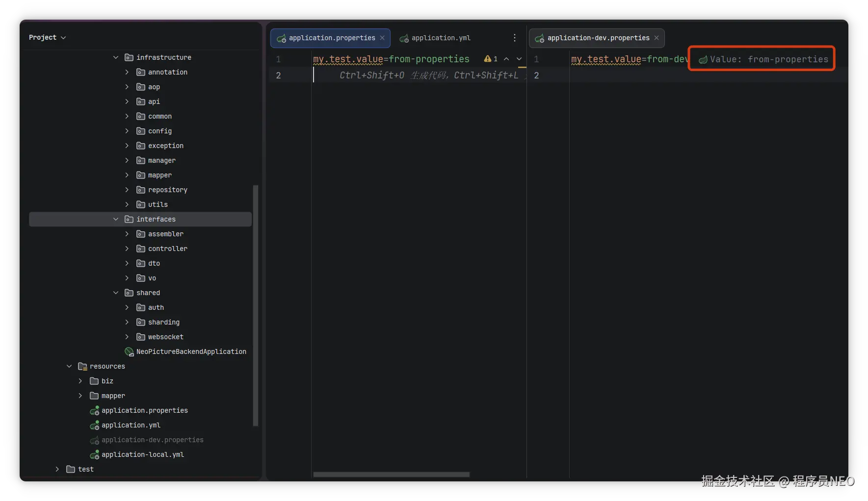Viewport: 868px width, 501px height.
Task: Collapse the resources folder
Action: point(69,366)
